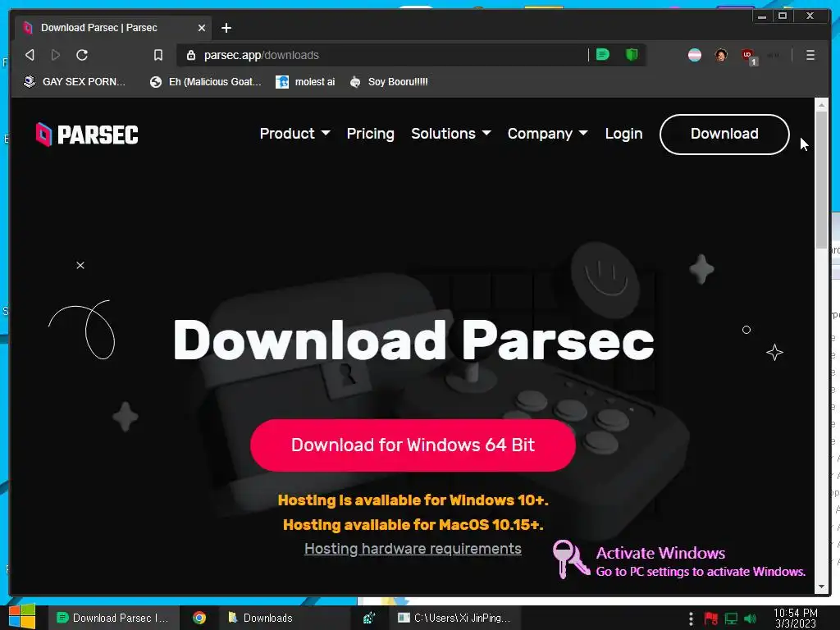Screen dimensions: 840x630
Task: Open the face avatar extension icon
Action: click(x=721, y=55)
